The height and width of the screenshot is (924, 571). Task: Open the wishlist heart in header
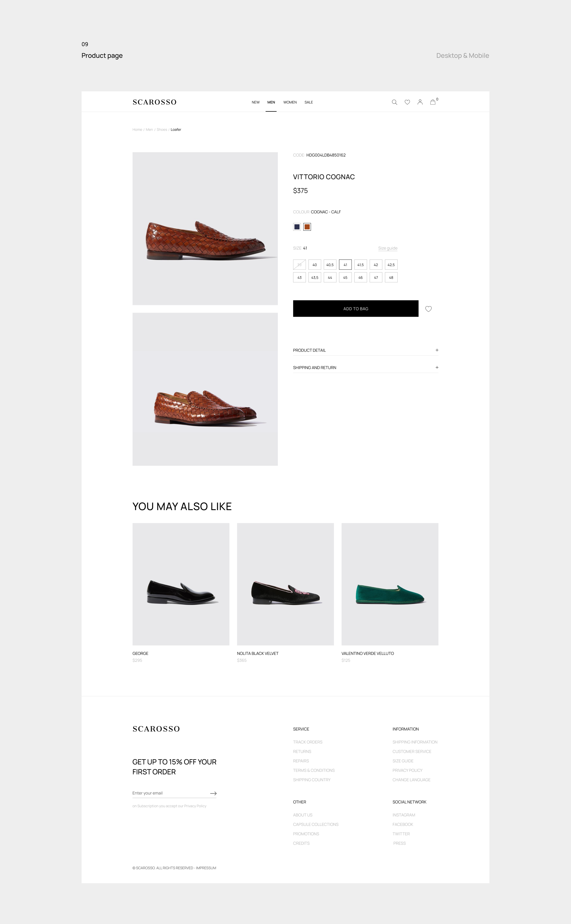click(x=407, y=102)
